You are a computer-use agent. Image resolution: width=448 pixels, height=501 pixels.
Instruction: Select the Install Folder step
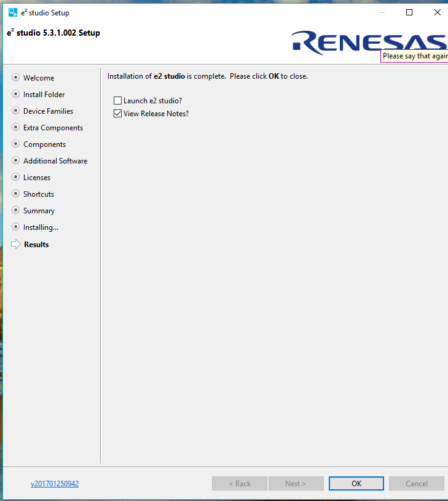(44, 95)
